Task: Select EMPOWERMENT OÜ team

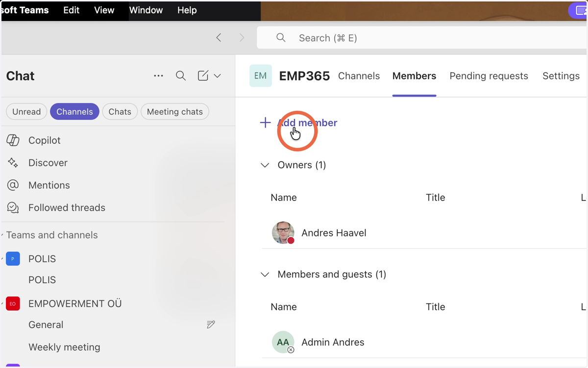Action: 75,304
